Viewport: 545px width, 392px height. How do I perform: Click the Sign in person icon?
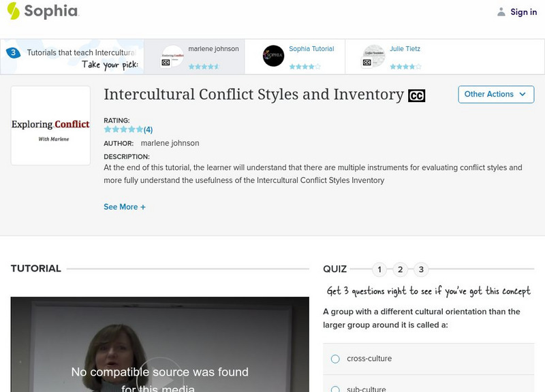coord(501,12)
